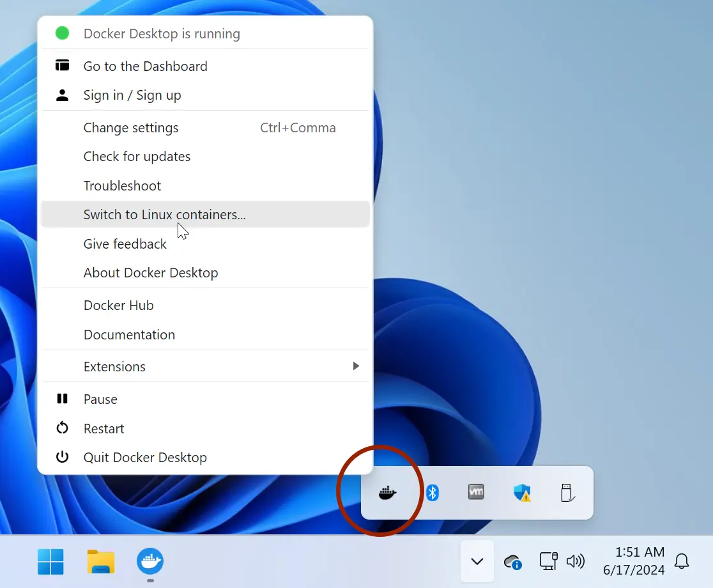Collapse hidden icons tray chevron

tap(477, 562)
